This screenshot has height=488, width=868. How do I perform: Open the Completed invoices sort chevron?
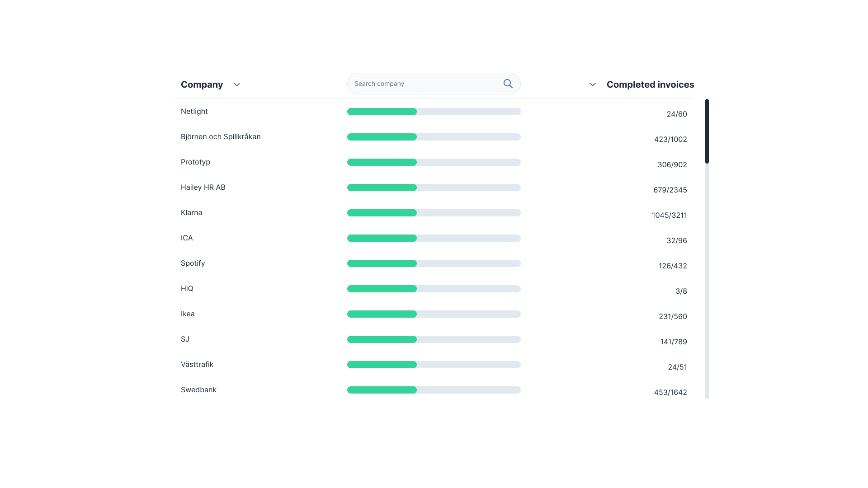(x=592, y=84)
